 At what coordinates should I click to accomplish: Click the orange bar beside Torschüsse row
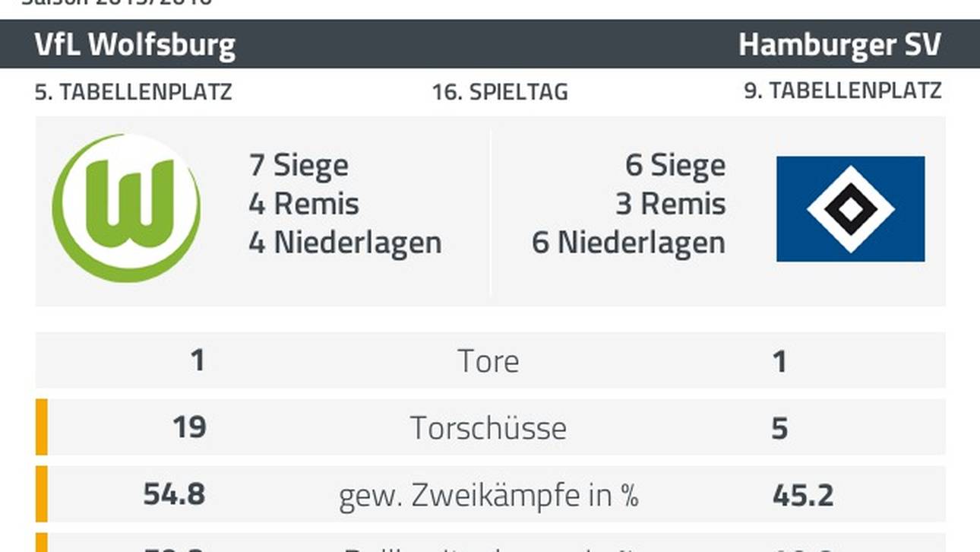pos(42,427)
